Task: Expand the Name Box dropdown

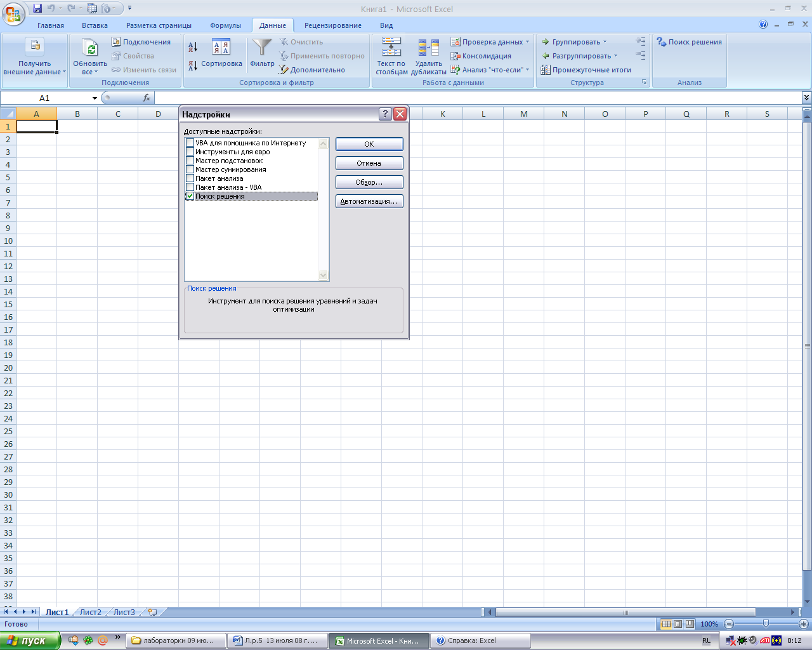Action: click(x=95, y=98)
